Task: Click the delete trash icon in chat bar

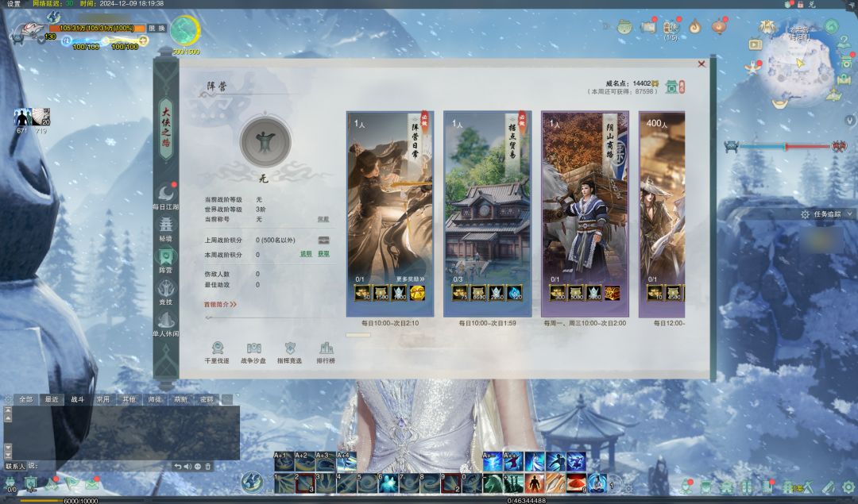Action: (208, 467)
